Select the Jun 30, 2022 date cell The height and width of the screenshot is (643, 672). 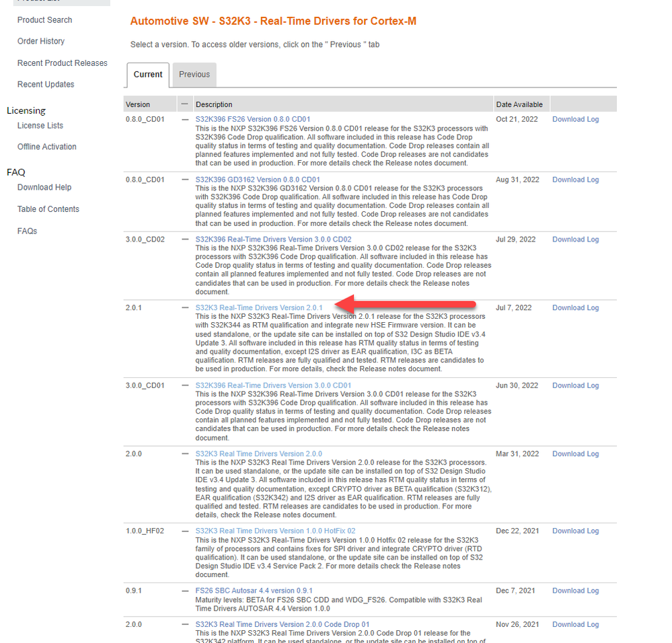tap(517, 385)
